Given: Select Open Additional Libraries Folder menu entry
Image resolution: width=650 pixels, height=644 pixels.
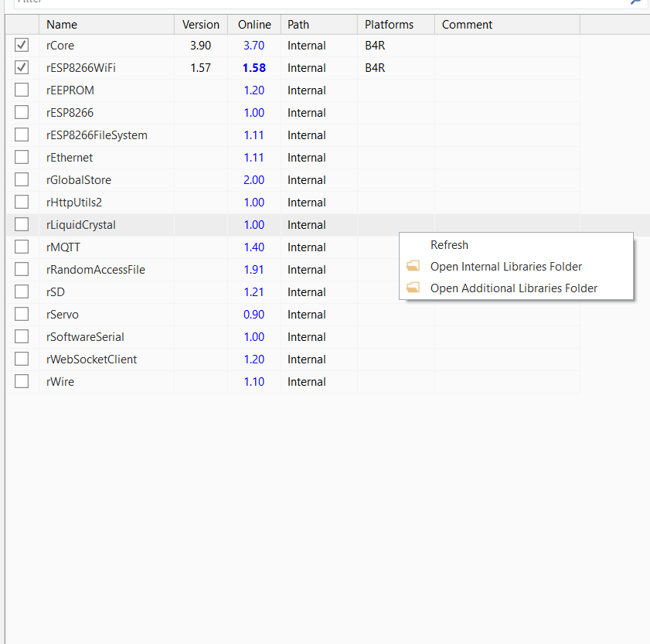Looking at the screenshot, I should tap(516, 288).
